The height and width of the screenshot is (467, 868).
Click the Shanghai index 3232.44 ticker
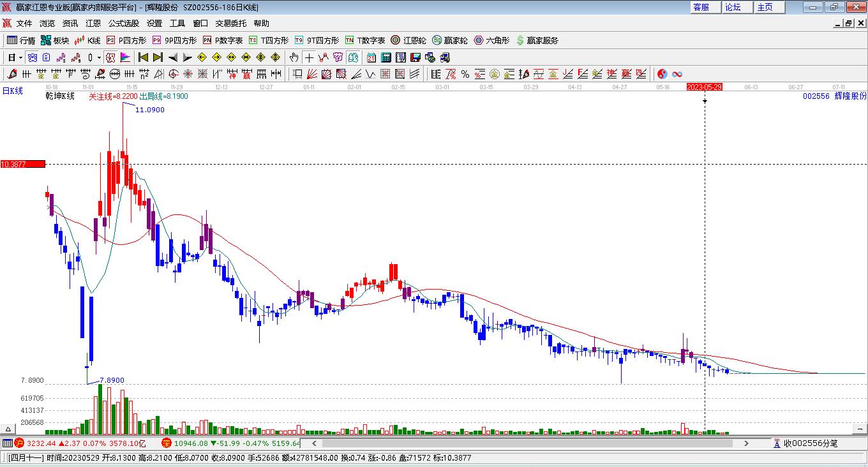(x=40, y=443)
